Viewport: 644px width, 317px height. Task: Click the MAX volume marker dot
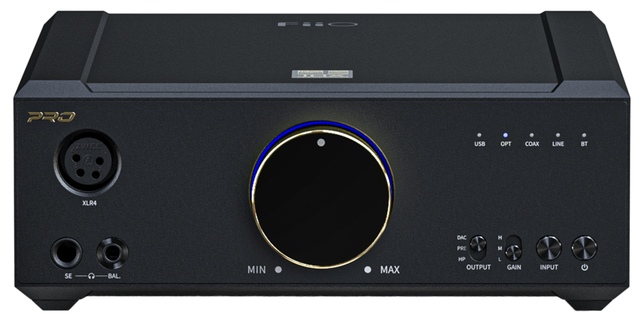tap(369, 270)
